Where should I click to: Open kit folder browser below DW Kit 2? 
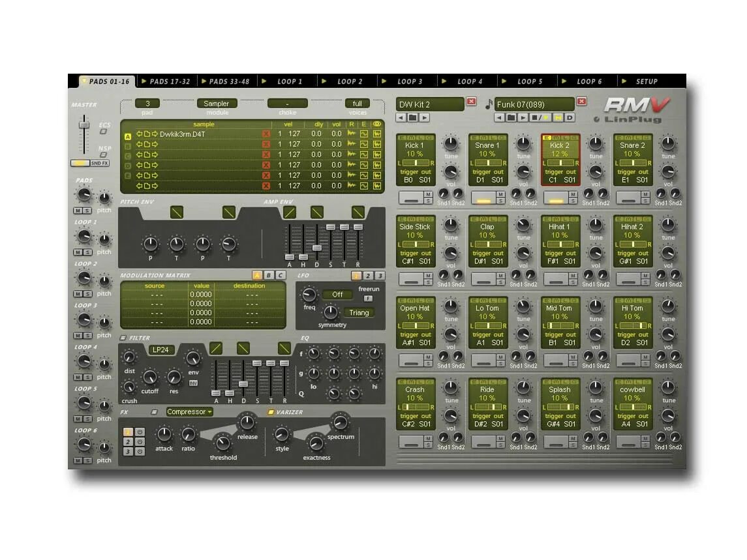[412, 117]
